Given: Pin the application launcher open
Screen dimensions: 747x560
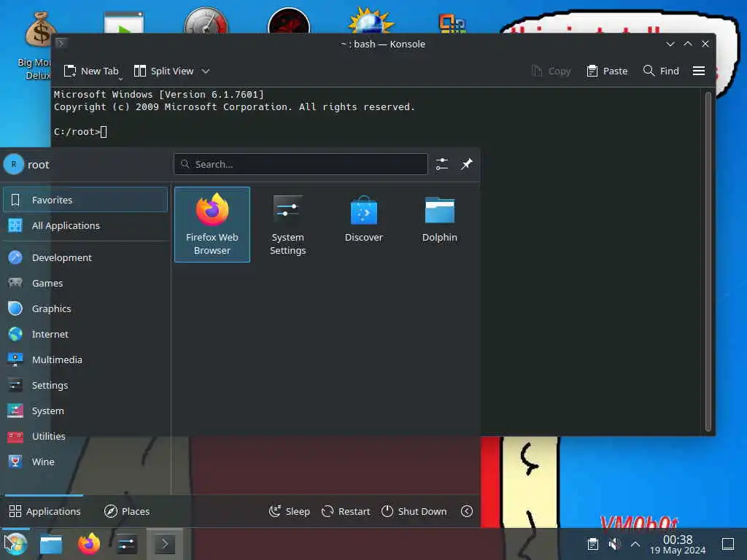Looking at the screenshot, I should point(466,164).
